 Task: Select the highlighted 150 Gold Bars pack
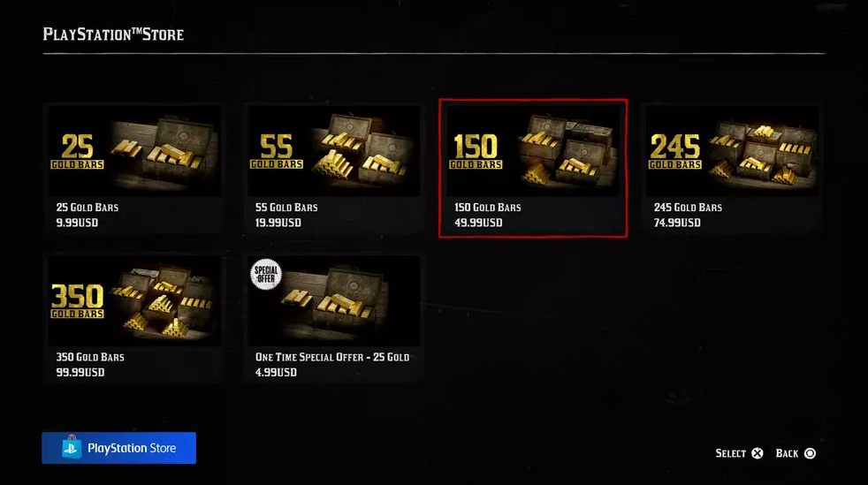[533, 169]
